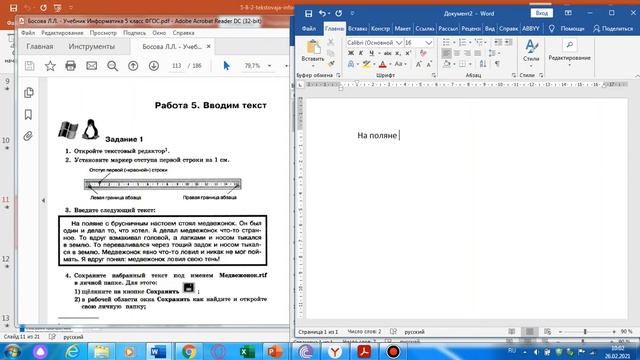Toggle underline (Ч) formatting in Word
The width and height of the screenshot is (640, 360).
[x=371, y=53]
